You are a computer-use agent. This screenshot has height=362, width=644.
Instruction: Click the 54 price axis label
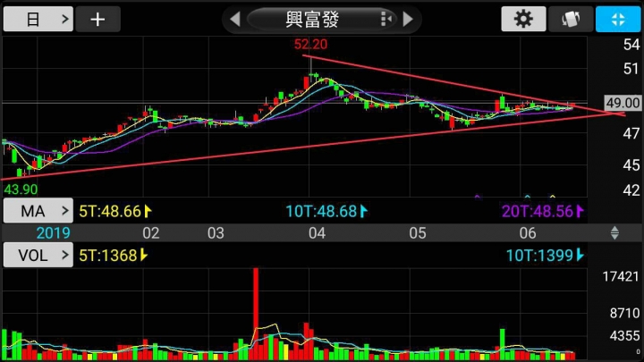(631, 45)
